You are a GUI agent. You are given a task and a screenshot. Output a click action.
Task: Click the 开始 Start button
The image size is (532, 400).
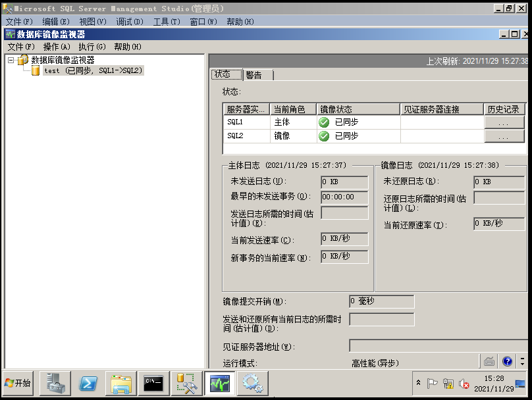(x=18, y=384)
